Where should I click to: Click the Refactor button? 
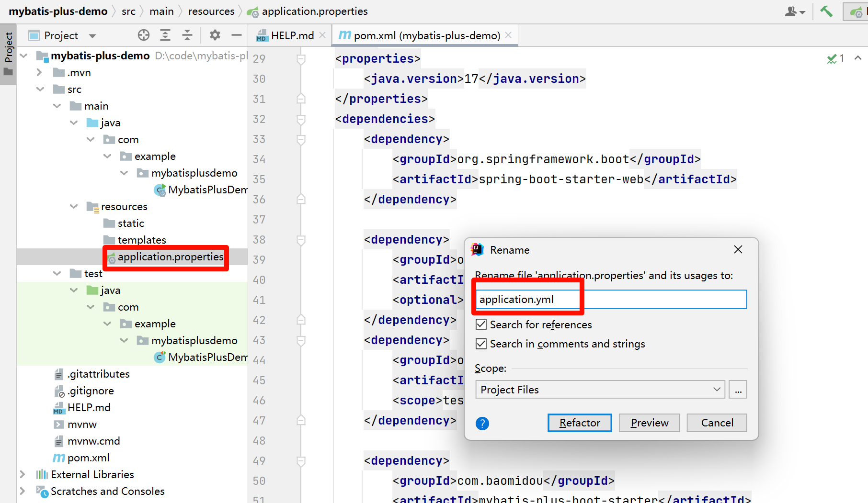click(580, 423)
